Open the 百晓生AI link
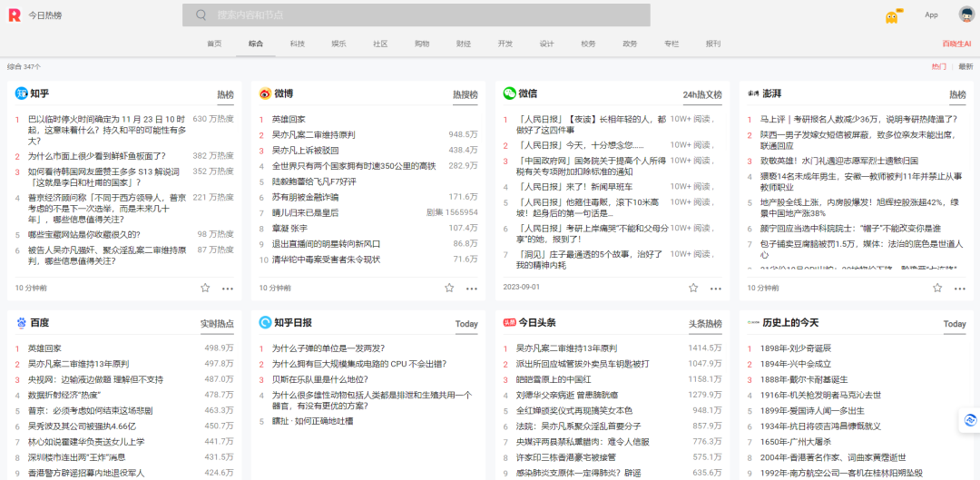This screenshot has height=480, width=980. pyautogui.click(x=957, y=44)
